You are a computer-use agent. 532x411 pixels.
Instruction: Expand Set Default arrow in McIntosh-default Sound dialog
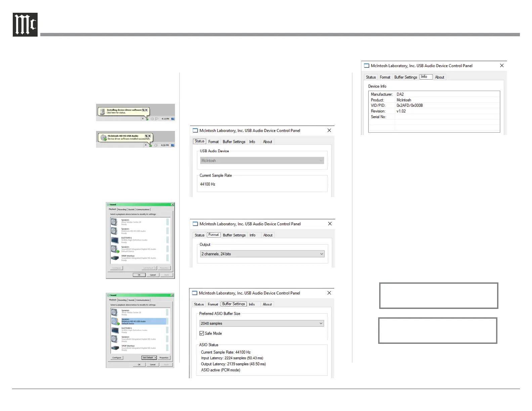coord(155,358)
